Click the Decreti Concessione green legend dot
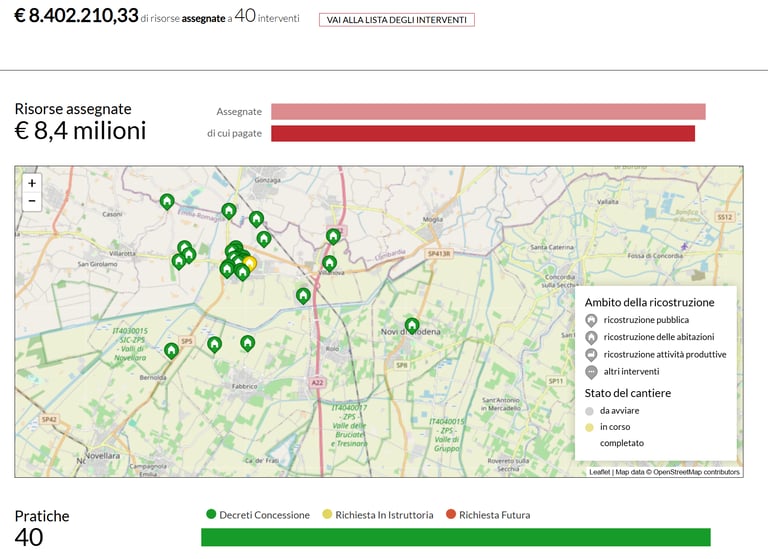The width and height of the screenshot is (768, 559). 211,514
